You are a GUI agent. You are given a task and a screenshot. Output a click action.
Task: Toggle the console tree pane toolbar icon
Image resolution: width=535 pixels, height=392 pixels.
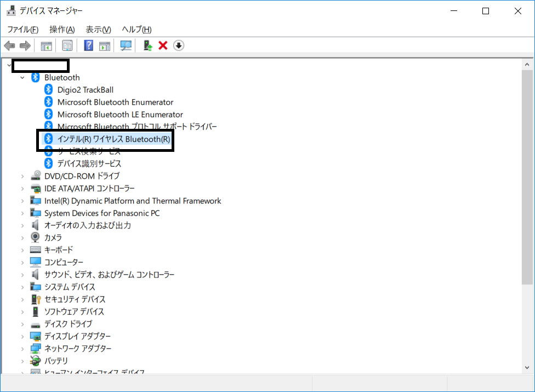[x=47, y=46]
